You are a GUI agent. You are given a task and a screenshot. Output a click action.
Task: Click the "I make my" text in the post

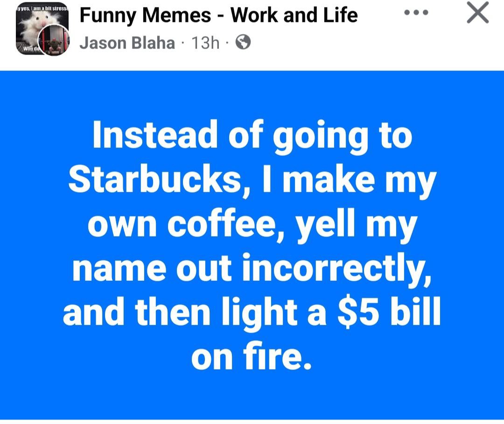[x=350, y=181]
